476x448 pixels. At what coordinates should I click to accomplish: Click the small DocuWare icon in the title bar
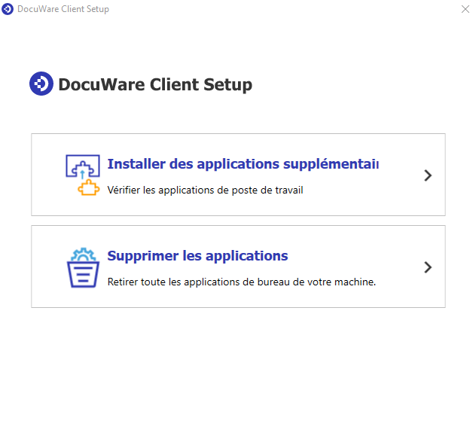(8, 9)
